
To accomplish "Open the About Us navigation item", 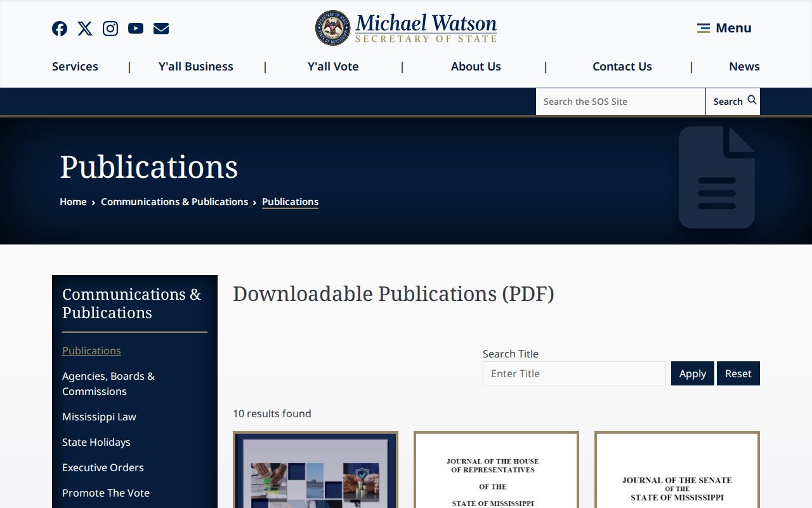I will click(476, 67).
